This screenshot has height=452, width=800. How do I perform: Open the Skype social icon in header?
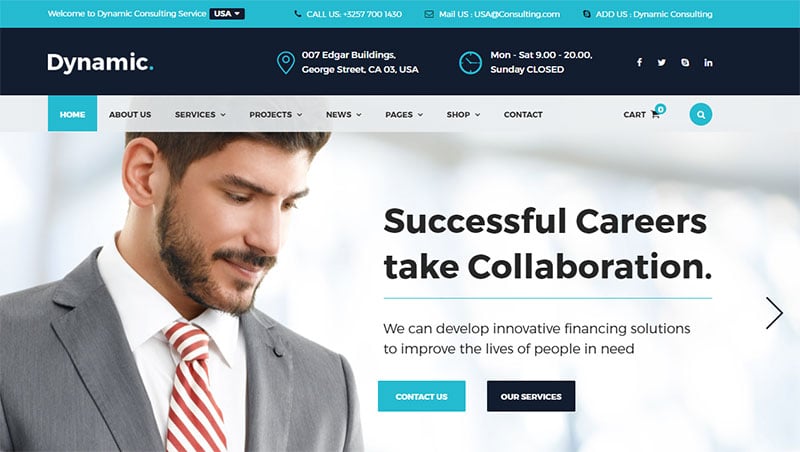pyautogui.click(x=685, y=62)
